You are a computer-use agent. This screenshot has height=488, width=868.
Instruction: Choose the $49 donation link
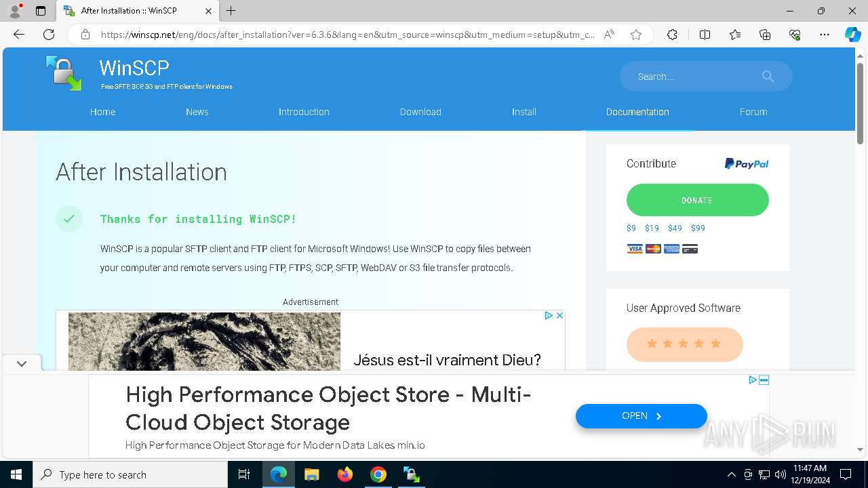(x=675, y=228)
